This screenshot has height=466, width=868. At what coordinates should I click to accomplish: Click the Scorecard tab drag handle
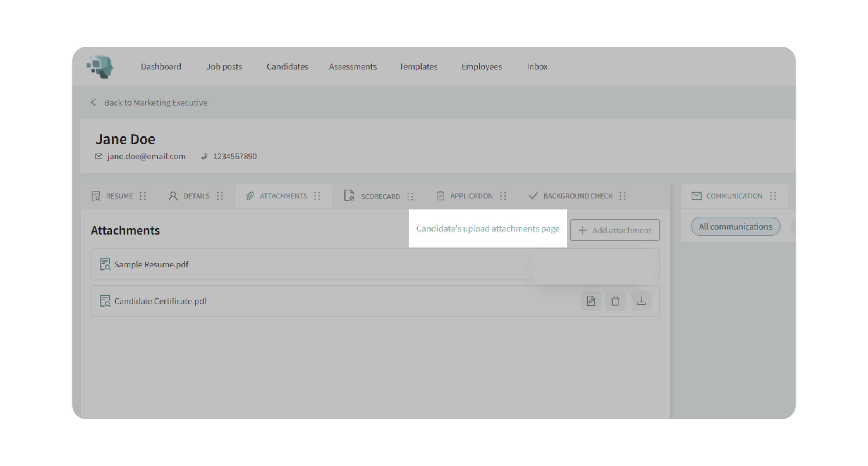[x=410, y=196]
